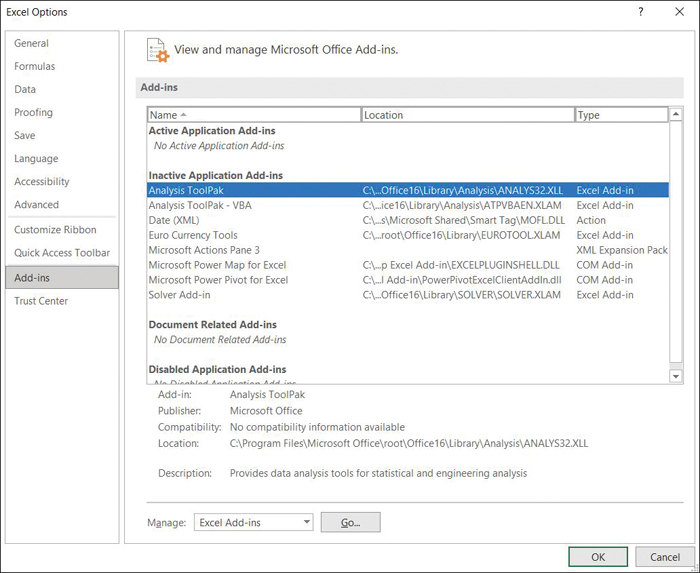Select the Microsoft Actions Pane 3 row
Image resolution: width=700 pixels, height=573 pixels.
click(x=408, y=250)
